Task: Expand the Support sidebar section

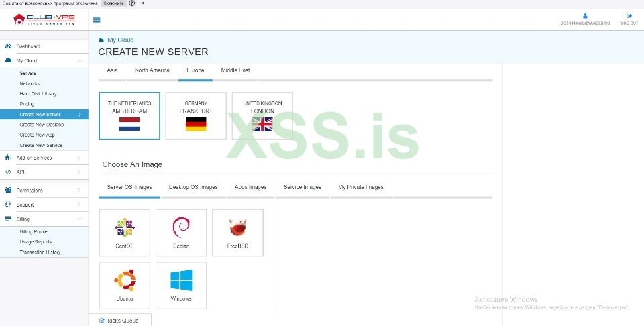Action: 80,205
